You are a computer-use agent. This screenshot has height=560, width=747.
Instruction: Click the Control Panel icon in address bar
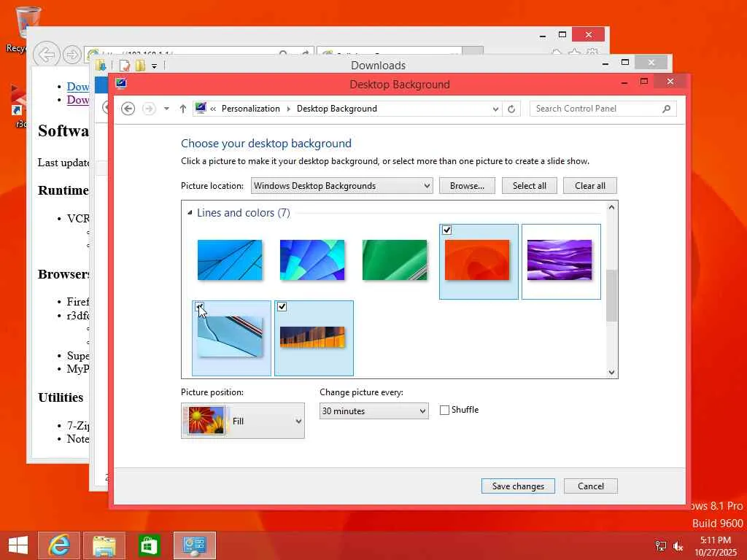201,108
